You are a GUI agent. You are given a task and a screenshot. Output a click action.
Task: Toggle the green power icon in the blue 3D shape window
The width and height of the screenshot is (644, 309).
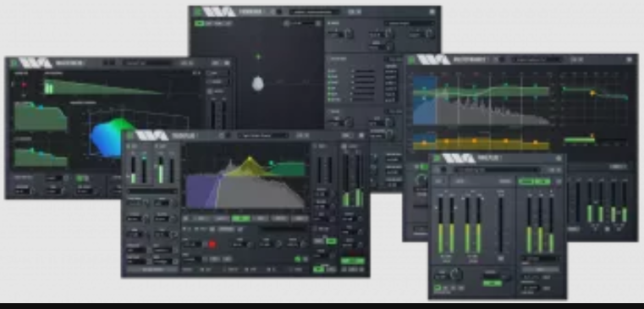[x=14, y=63]
